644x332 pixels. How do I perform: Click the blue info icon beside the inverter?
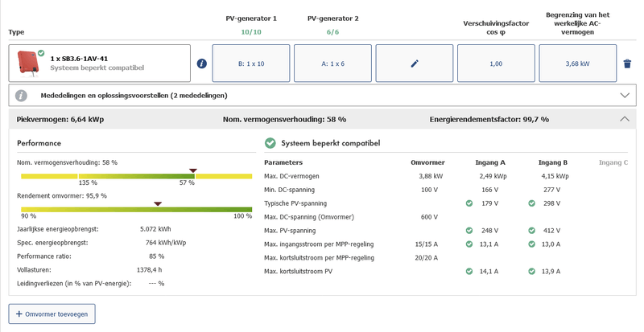click(202, 64)
